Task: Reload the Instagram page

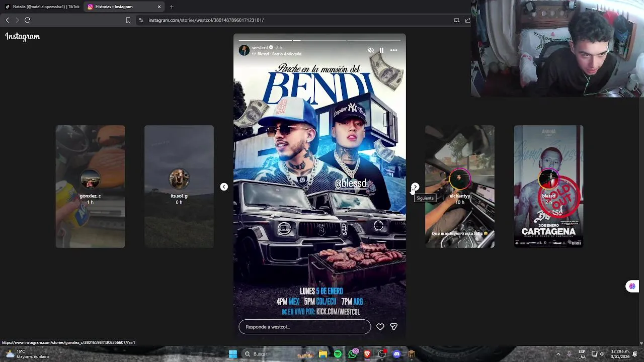Action: pos(28,20)
